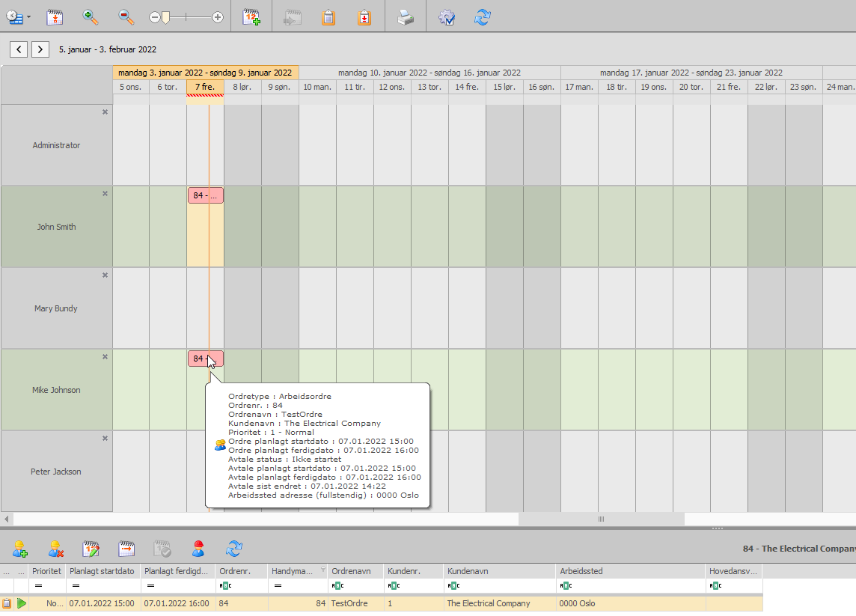Remove John Smith row from the planner
The width and height of the screenshot is (856, 616).
coord(105,193)
